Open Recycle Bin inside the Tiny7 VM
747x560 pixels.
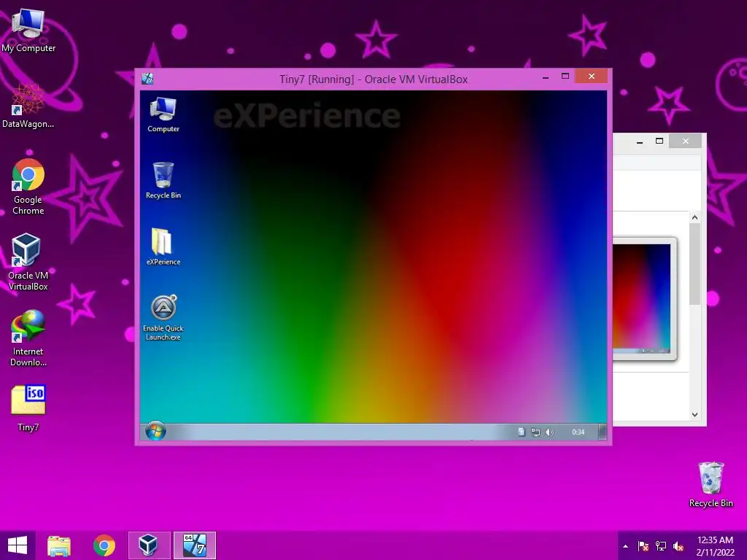click(163, 181)
